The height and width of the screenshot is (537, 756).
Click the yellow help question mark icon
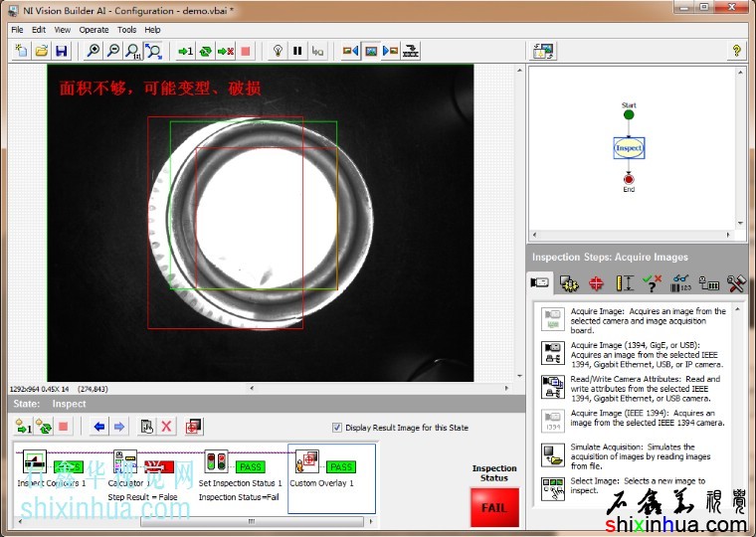pos(737,51)
